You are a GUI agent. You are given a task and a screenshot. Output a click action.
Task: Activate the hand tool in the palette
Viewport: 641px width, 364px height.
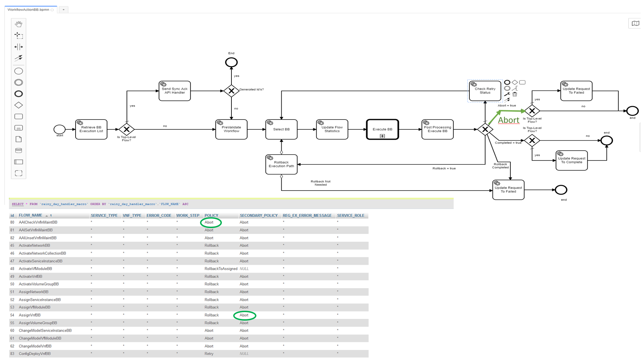click(18, 24)
